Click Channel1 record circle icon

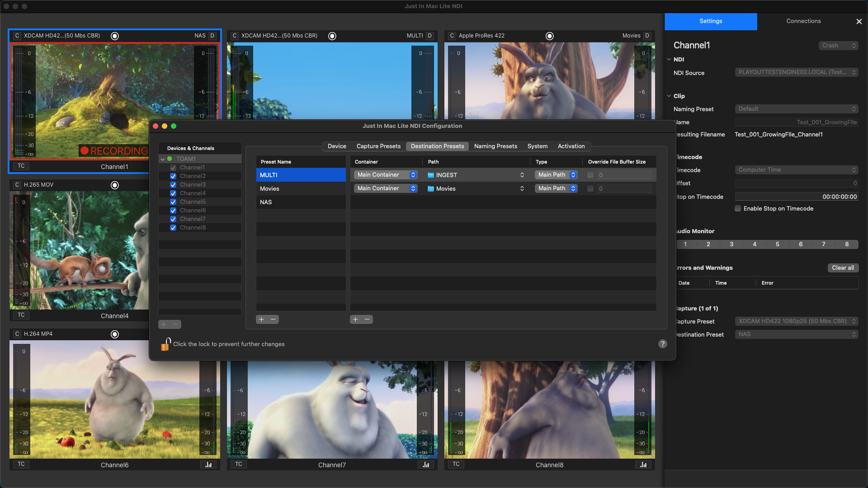click(115, 36)
